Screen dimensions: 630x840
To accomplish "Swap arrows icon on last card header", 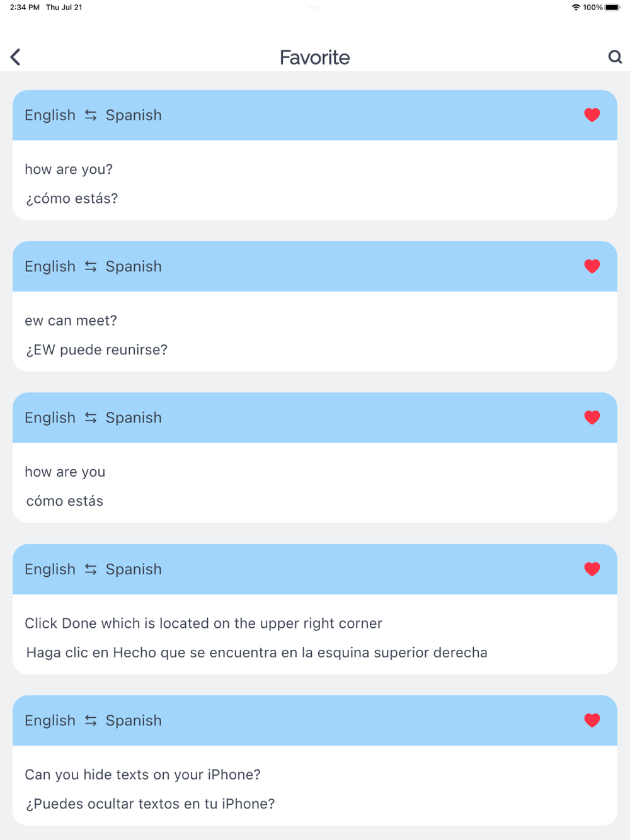I will [91, 720].
